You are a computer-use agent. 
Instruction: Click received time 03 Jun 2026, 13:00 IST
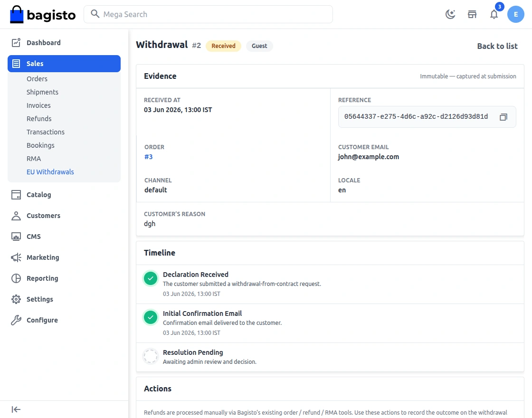[178, 110]
